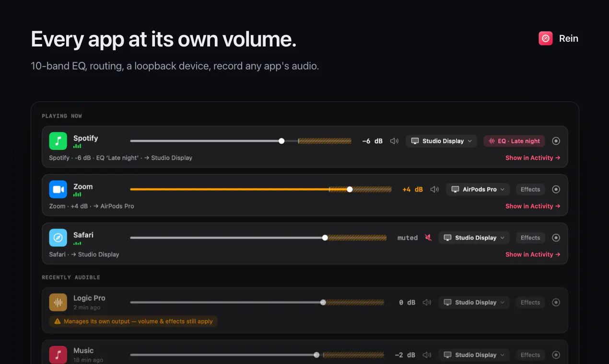Image resolution: width=609 pixels, height=364 pixels.
Task: Click the Safari volume slider handle
Action: click(x=325, y=238)
